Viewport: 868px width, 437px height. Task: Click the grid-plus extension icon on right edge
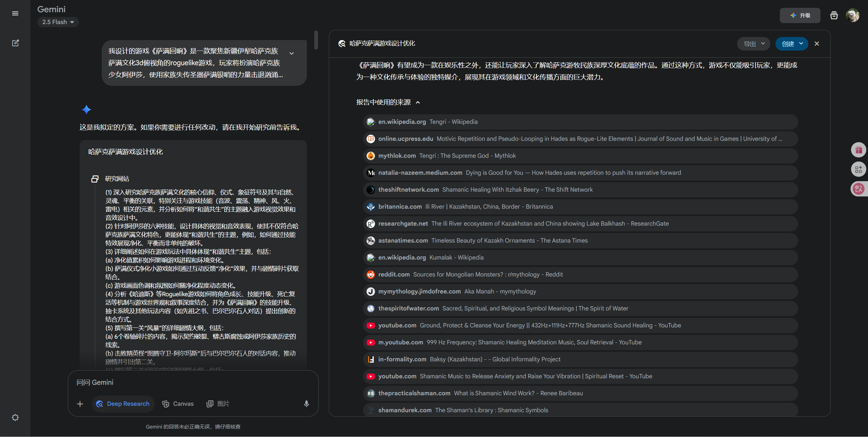tap(859, 169)
